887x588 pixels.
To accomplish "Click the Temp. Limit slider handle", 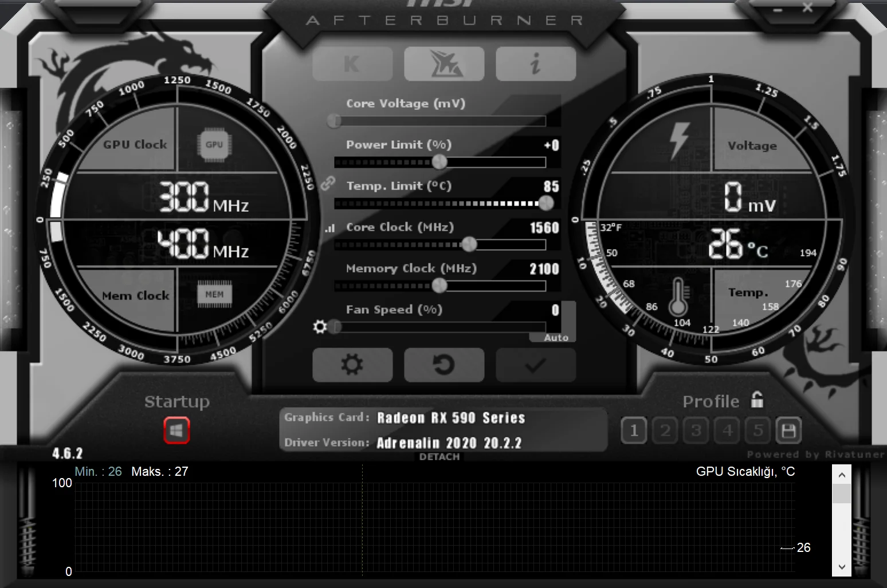I will [546, 203].
